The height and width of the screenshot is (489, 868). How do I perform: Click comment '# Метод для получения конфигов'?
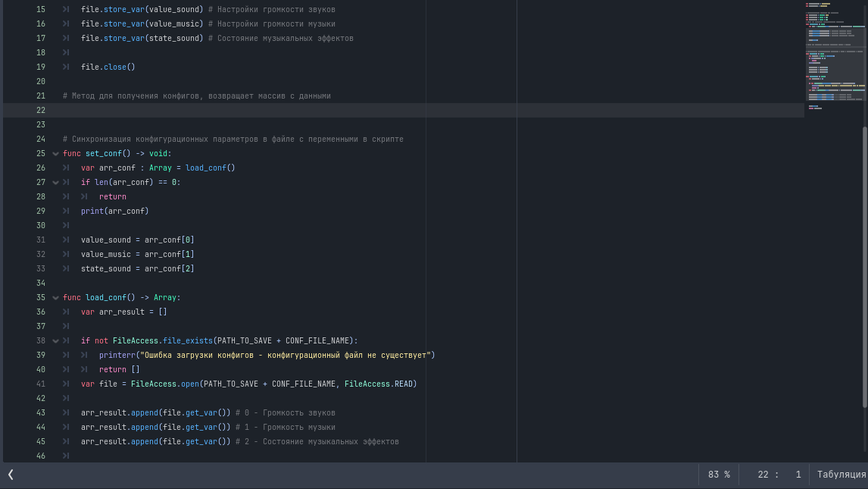point(131,96)
